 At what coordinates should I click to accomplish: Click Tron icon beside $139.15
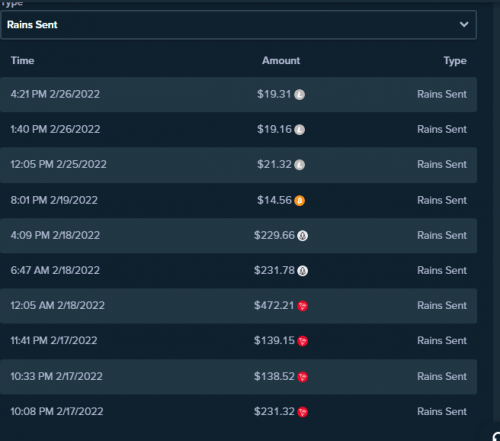click(x=302, y=341)
